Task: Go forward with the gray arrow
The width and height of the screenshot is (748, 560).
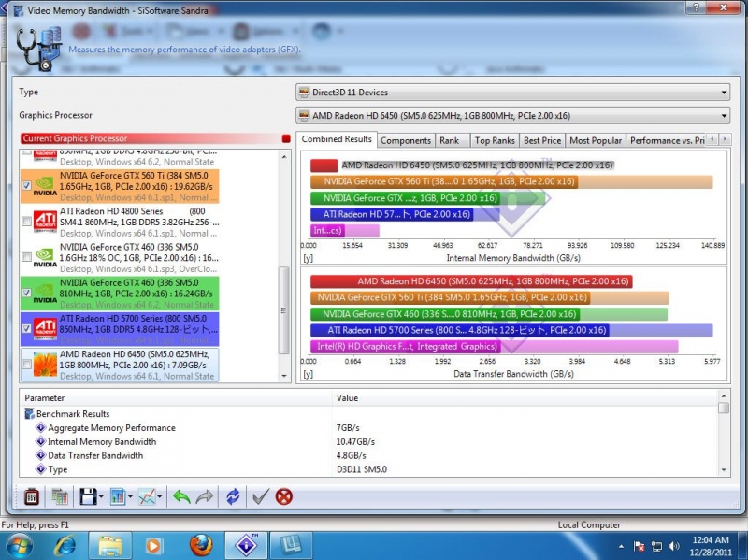Action: click(x=205, y=497)
